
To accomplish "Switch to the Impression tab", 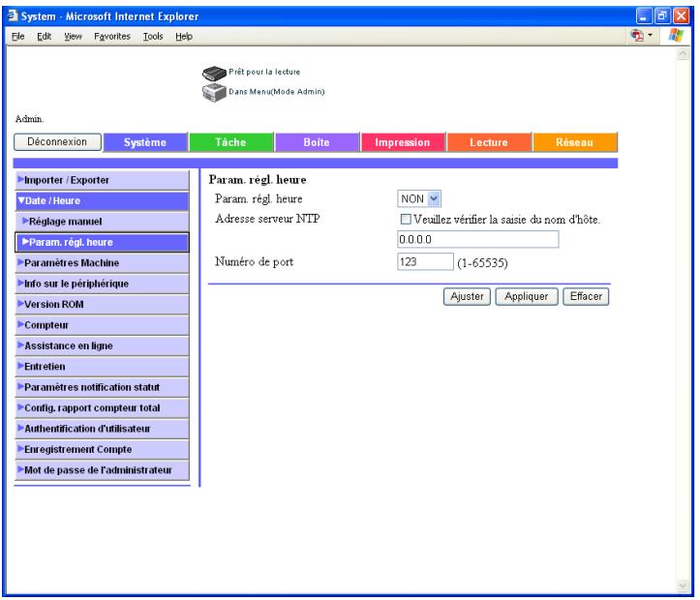I will tap(403, 142).
